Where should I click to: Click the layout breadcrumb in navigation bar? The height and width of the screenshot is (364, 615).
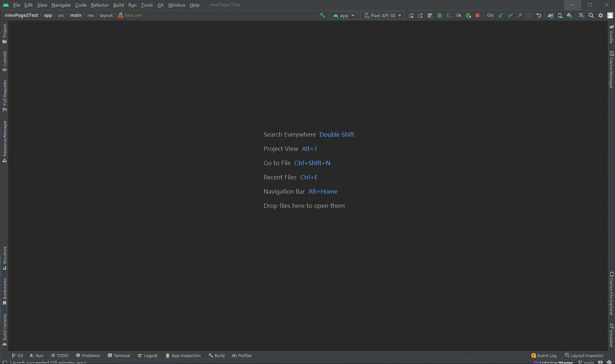[x=106, y=15]
